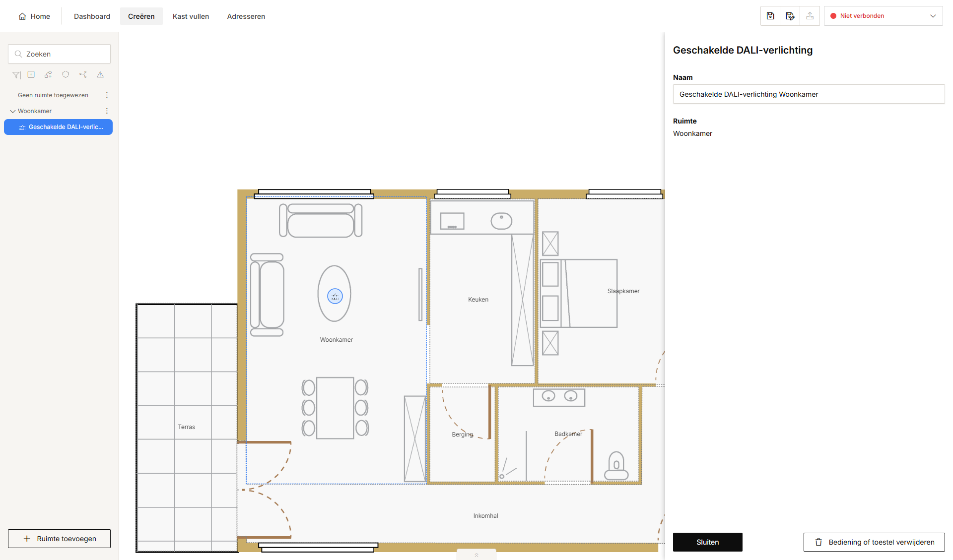
Task: Click the add-shapes filter icon
Action: pos(48,74)
